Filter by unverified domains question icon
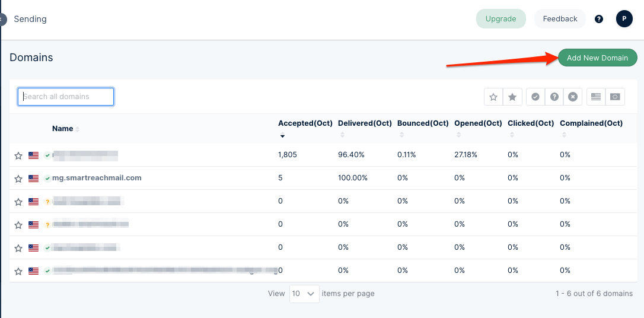The image size is (644, 318). click(554, 97)
